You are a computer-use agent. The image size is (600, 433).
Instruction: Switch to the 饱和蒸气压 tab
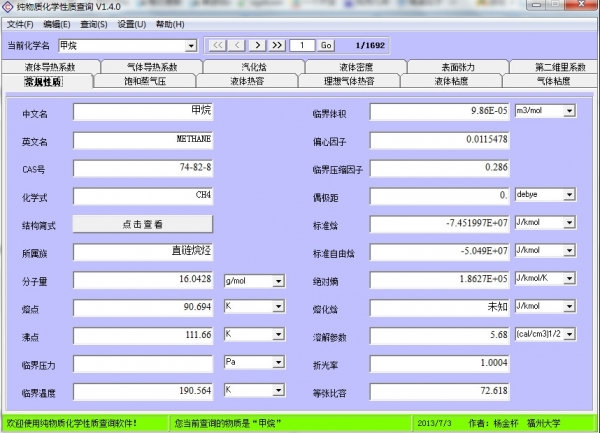pos(145,81)
